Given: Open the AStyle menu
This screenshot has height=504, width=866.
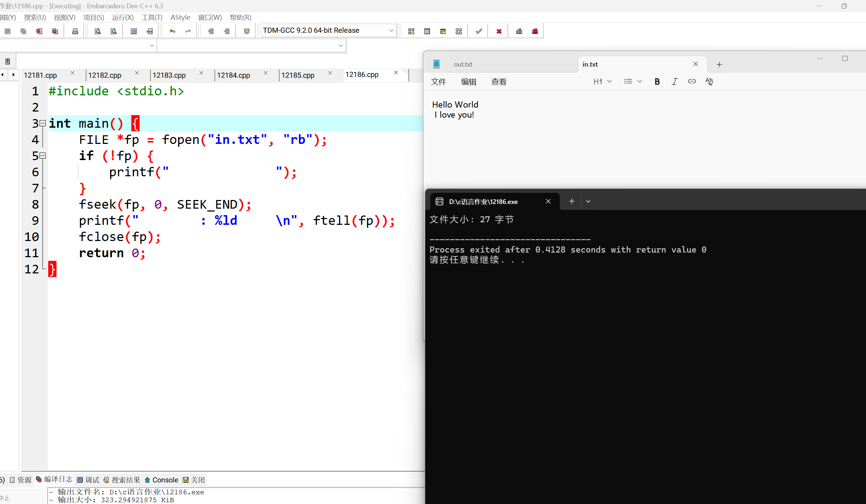Looking at the screenshot, I should (180, 17).
